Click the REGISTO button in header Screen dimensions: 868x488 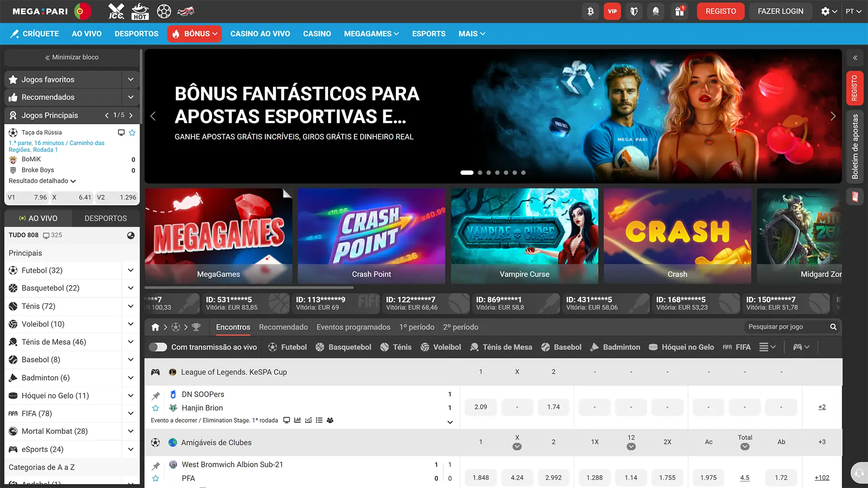tap(721, 11)
